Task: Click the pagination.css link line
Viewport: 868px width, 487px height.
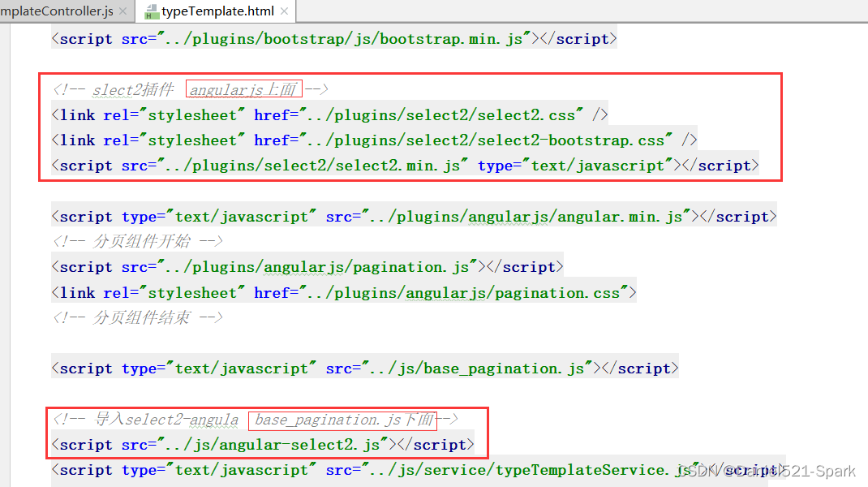Action: pyautogui.click(x=344, y=292)
